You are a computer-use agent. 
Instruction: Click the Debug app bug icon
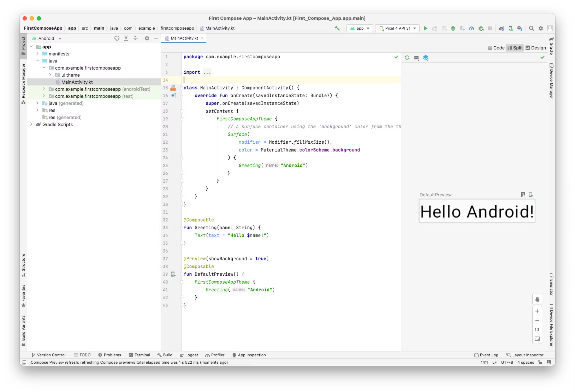coord(453,28)
